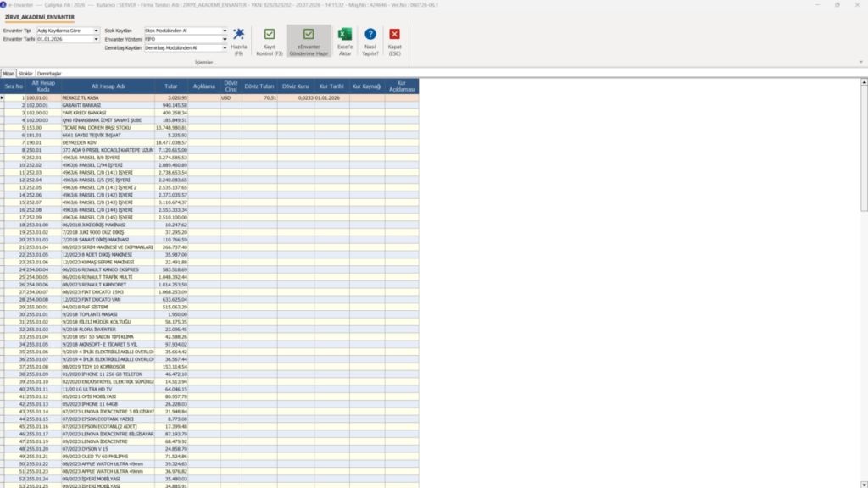Select the GARANTİ BANKASI row

210,105
